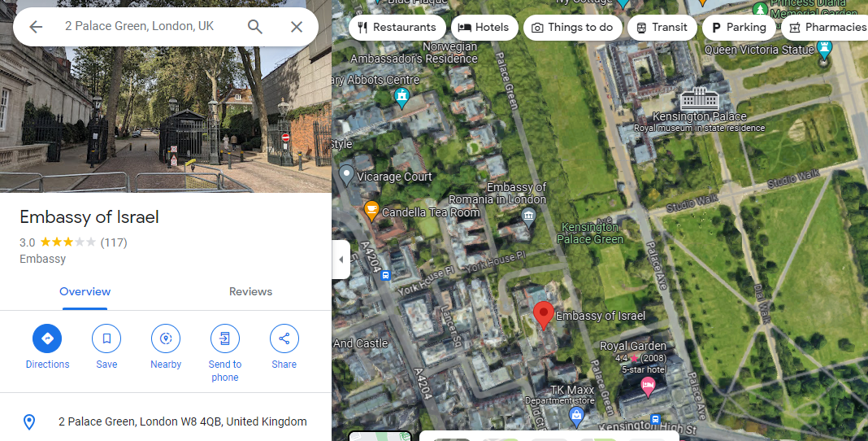Open the 117 reviews count link
This screenshot has width=868, height=441.
114,242
